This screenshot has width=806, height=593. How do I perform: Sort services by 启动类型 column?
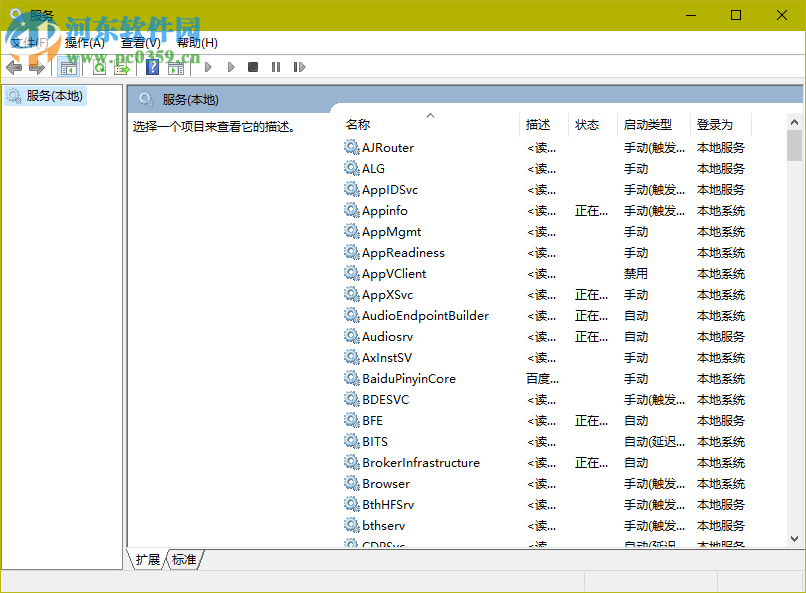[x=652, y=124]
